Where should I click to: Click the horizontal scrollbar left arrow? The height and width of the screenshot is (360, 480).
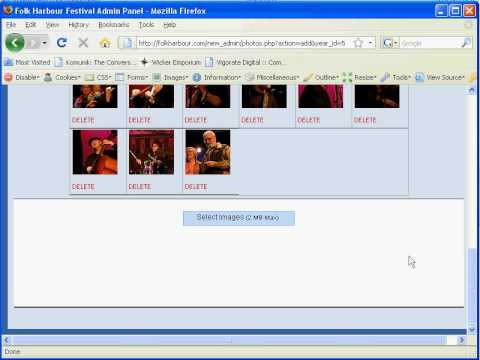point(7,340)
